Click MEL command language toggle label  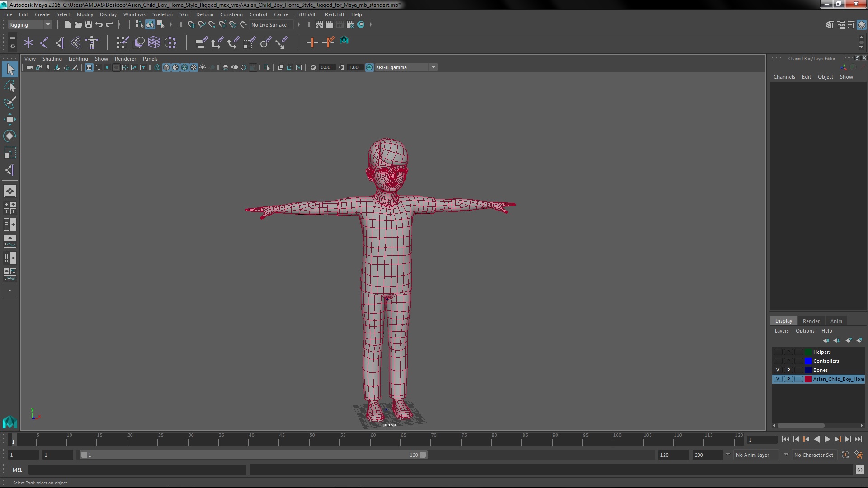pos(18,470)
